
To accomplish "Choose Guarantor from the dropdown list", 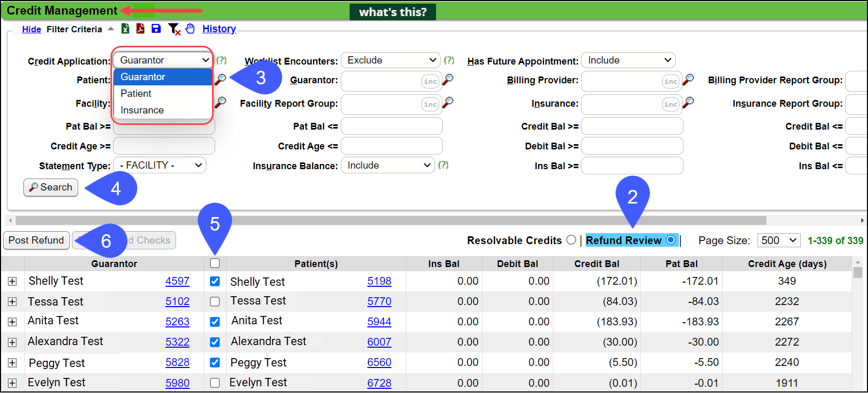I will point(163,77).
